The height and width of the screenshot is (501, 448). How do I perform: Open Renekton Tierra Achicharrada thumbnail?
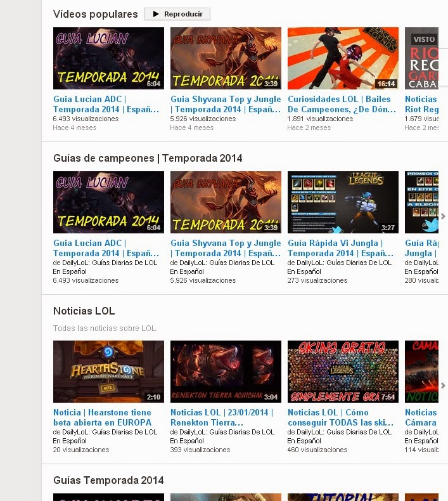[226, 372]
